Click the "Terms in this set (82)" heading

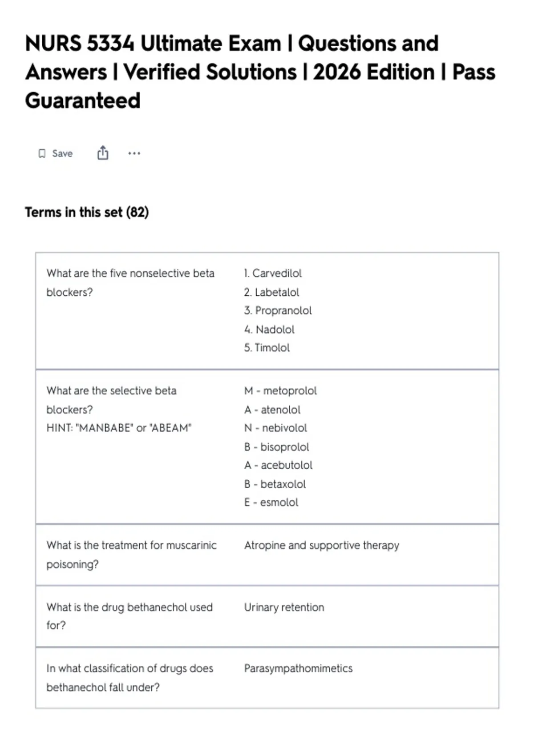[x=87, y=212]
